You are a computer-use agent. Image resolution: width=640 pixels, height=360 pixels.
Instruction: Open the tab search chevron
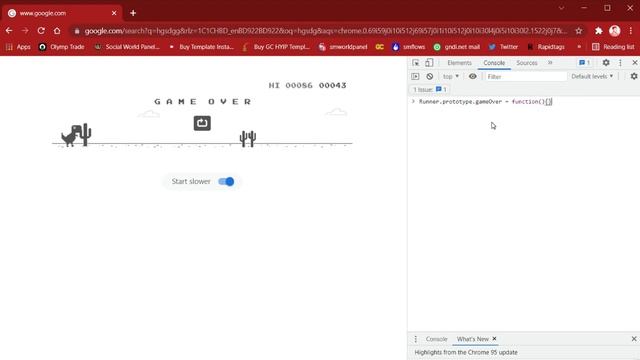point(561,8)
